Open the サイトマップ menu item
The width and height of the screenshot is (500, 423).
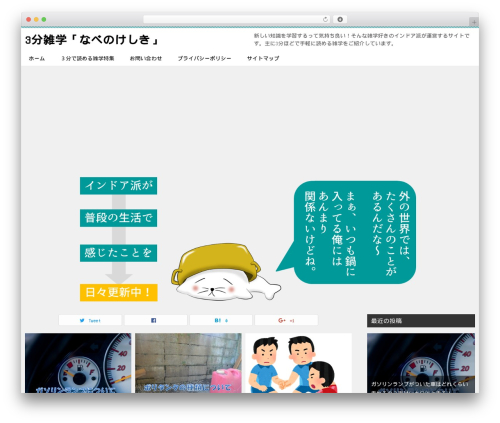(x=263, y=58)
